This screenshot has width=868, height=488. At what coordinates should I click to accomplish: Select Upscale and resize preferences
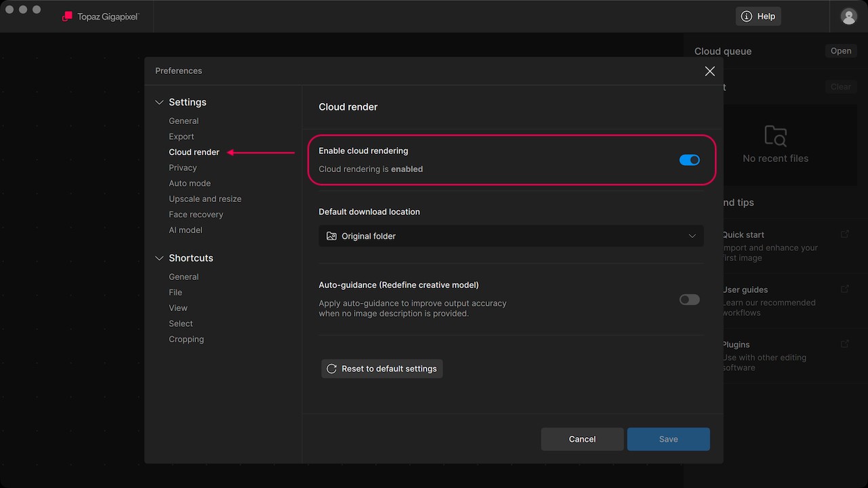[x=205, y=199]
